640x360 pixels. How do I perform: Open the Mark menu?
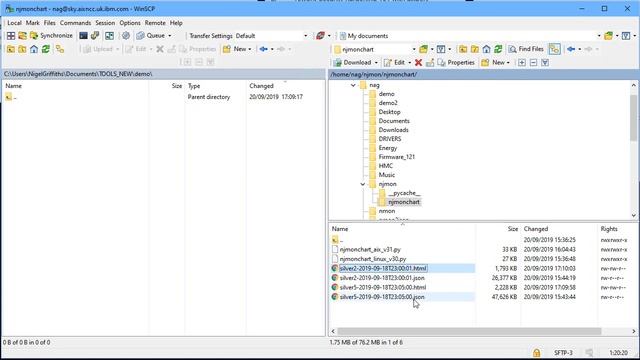tap(33, 23)
